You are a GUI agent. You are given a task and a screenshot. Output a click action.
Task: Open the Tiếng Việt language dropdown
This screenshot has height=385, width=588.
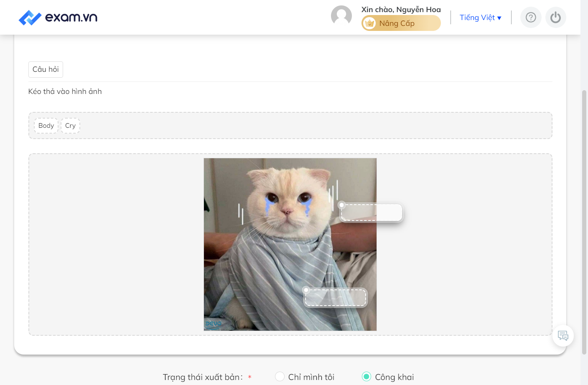[x=480, y=18]
